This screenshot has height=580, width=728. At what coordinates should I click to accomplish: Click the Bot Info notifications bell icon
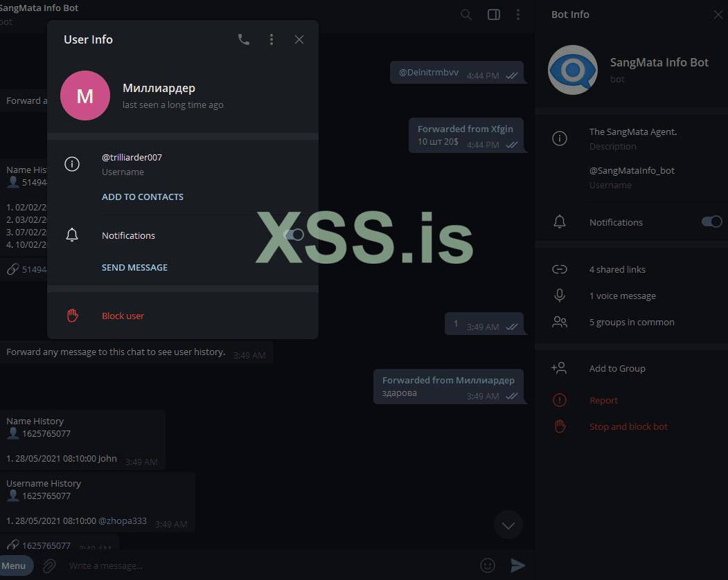coord(560,221)
